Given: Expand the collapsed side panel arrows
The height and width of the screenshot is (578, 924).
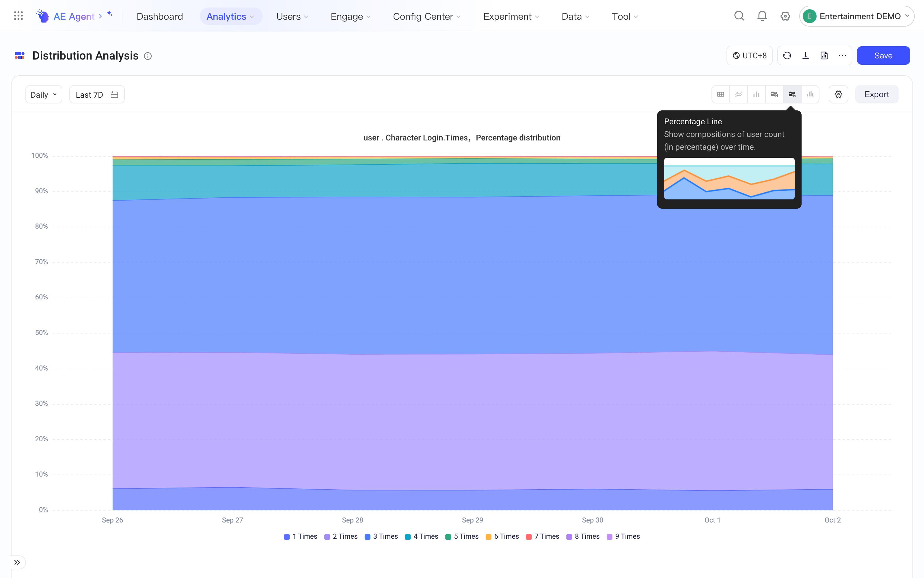Looking at the screenshot, I should (17, 562).
